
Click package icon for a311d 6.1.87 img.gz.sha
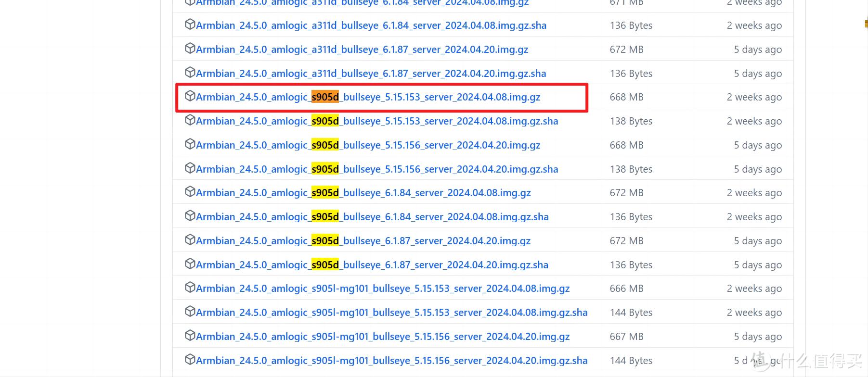pos(190,73)
